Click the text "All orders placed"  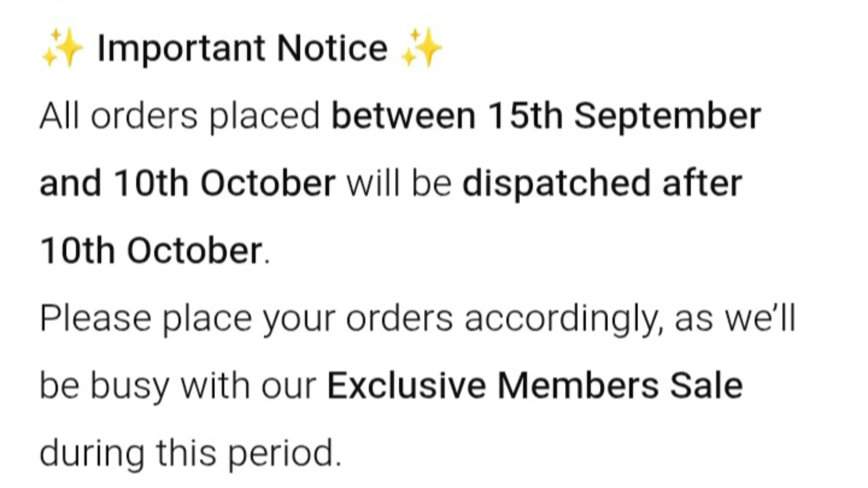179,116
